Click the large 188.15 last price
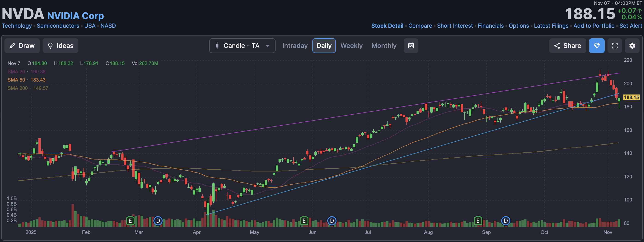 tap(590, 14)
